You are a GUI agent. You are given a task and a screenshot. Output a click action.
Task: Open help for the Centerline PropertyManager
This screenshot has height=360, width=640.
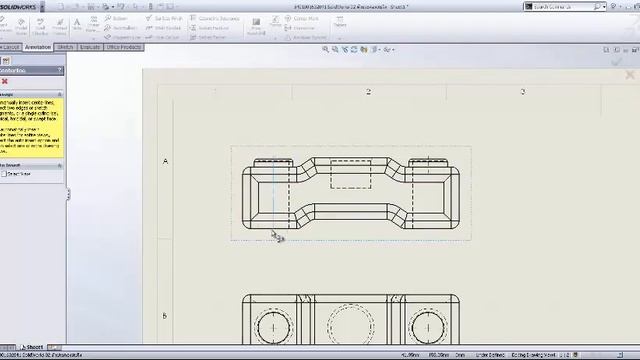tap(60, 70)
